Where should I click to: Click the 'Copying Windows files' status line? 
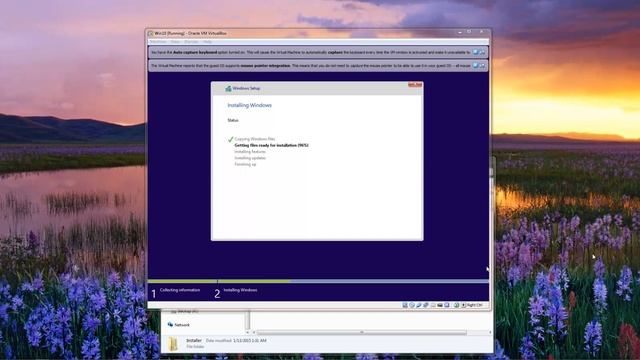255,139
